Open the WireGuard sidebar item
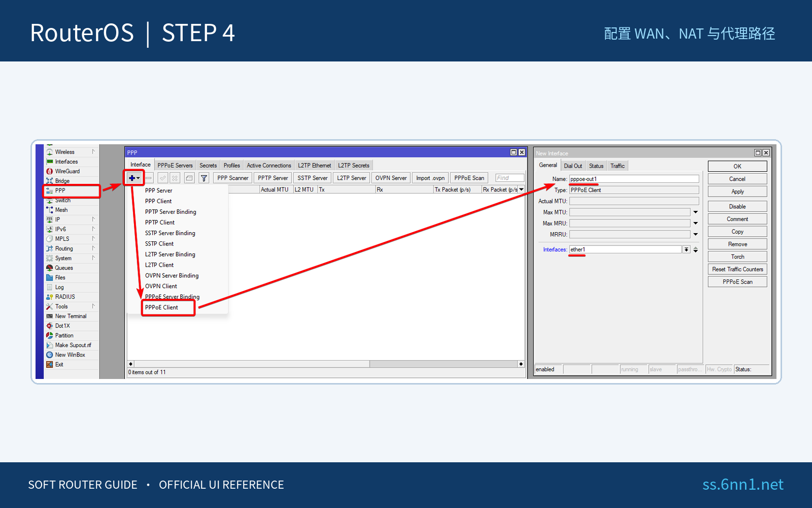Image resolution: width=812 pixels, height=508 pixels. pos(71,171)
